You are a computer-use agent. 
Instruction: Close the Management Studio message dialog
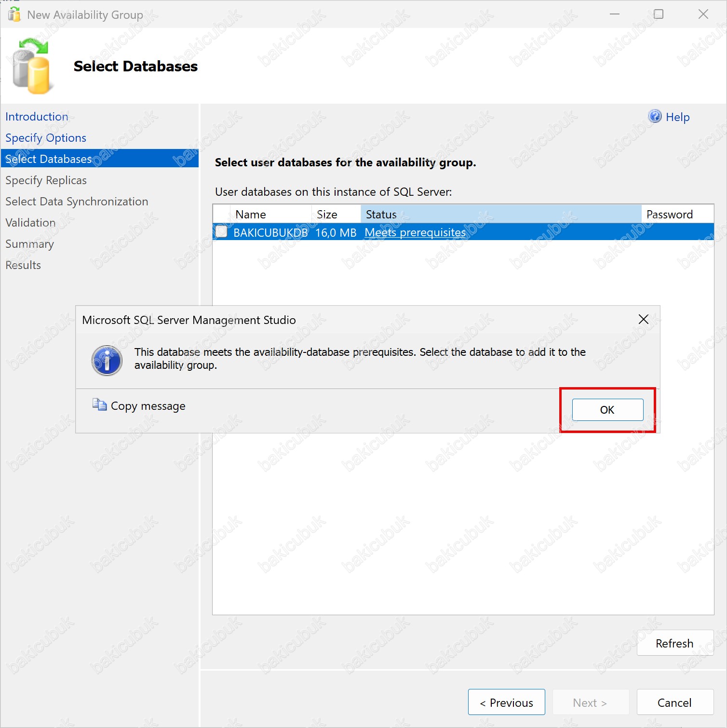pyautogui.click(x=643, y=319)
